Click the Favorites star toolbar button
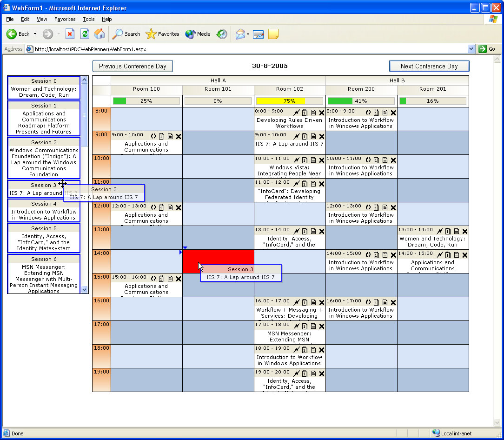Viewport: 504px width, 440px height. (162, 34)
